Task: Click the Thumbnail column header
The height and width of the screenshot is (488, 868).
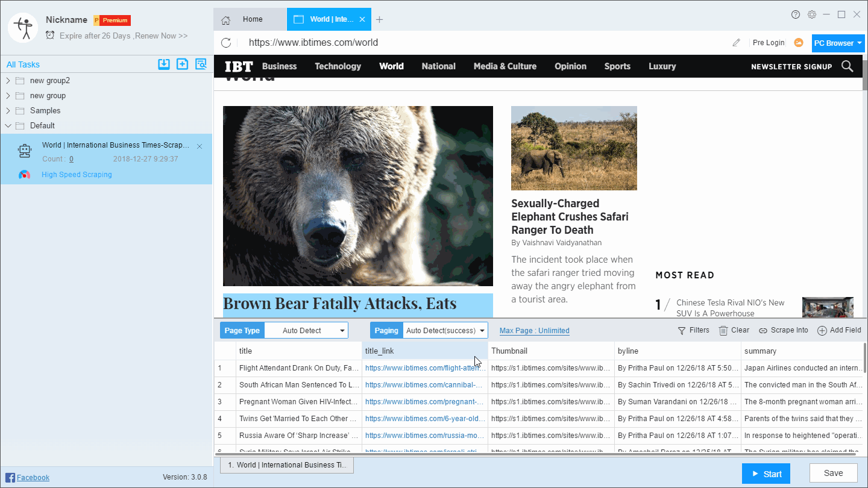Action: tap(551, 351)
